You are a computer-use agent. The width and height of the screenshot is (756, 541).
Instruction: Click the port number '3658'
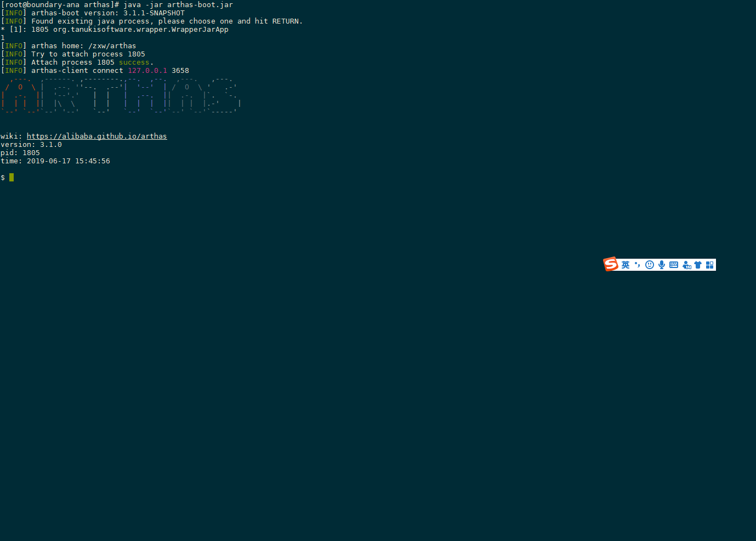click(x=180, y=71)
